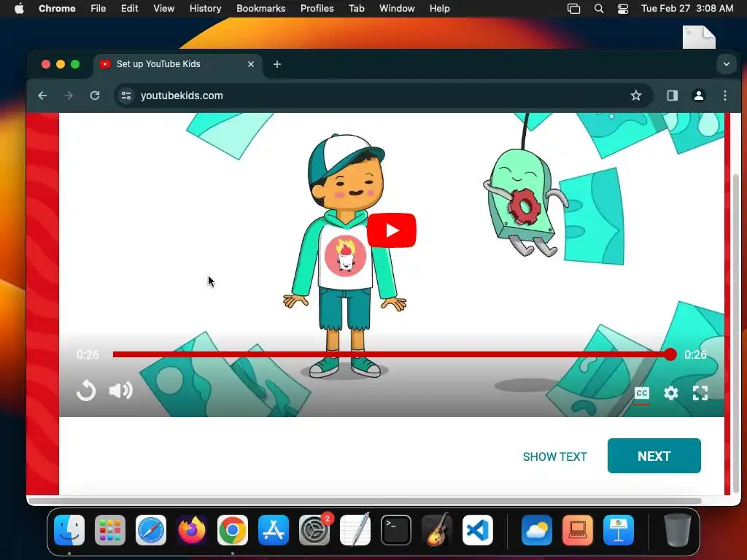Open System Settings from the Dock
Image resolution: width=747 pixels, height=560 pixels.
(x=314, y=530)
